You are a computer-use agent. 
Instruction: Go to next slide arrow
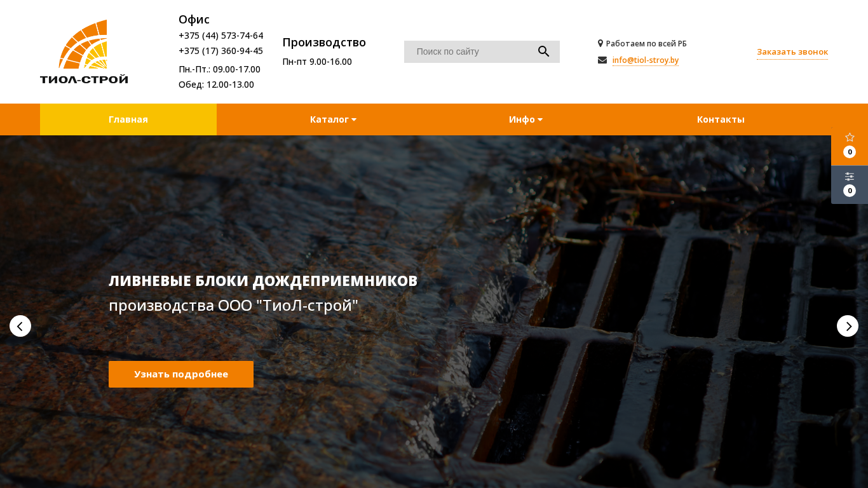tap(848, 326)
